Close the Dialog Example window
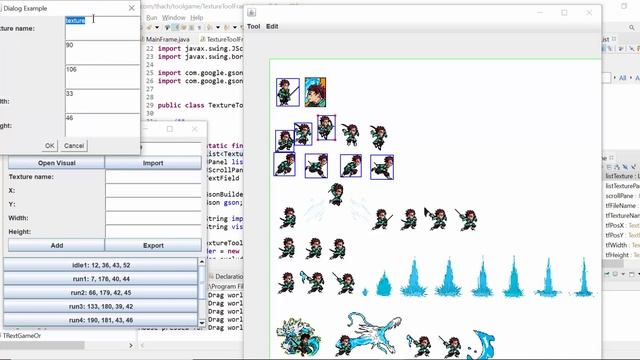Screen dimensions: 640x360 point(131,8)
